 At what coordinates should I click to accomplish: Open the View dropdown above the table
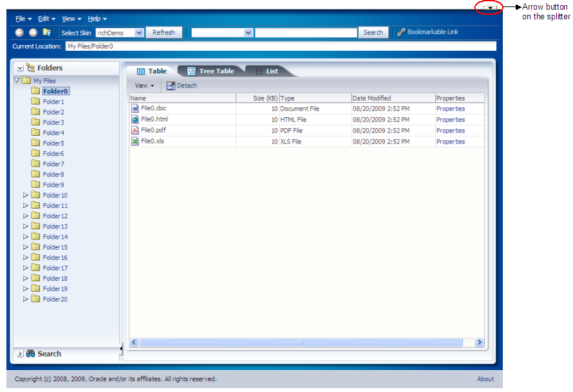144,86
